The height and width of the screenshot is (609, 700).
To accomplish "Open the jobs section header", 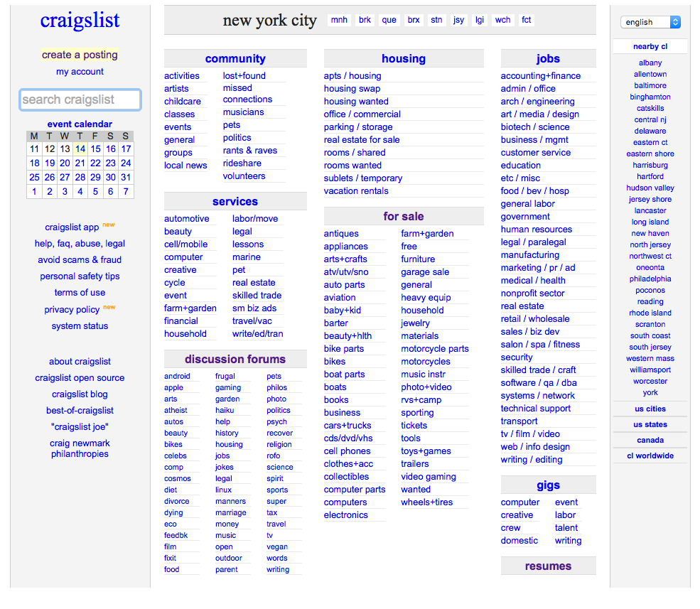I will pos(548,58).
